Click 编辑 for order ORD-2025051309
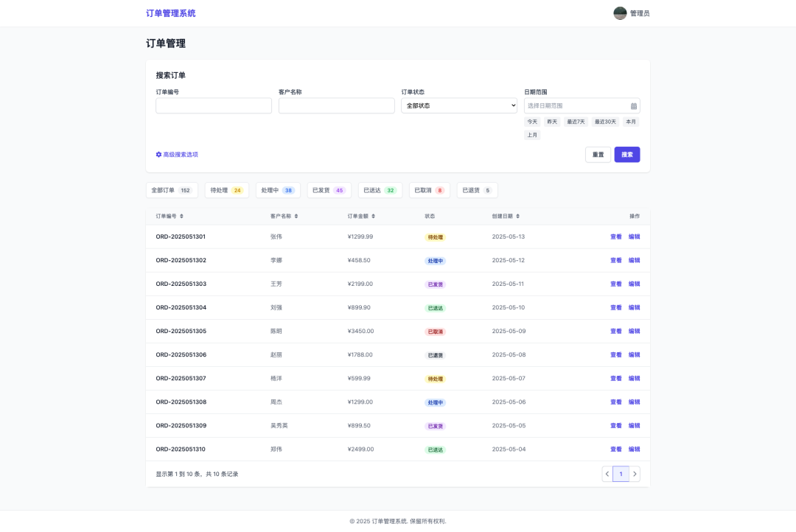The height and width of the screenshot is (532, 796). (634, 425)
